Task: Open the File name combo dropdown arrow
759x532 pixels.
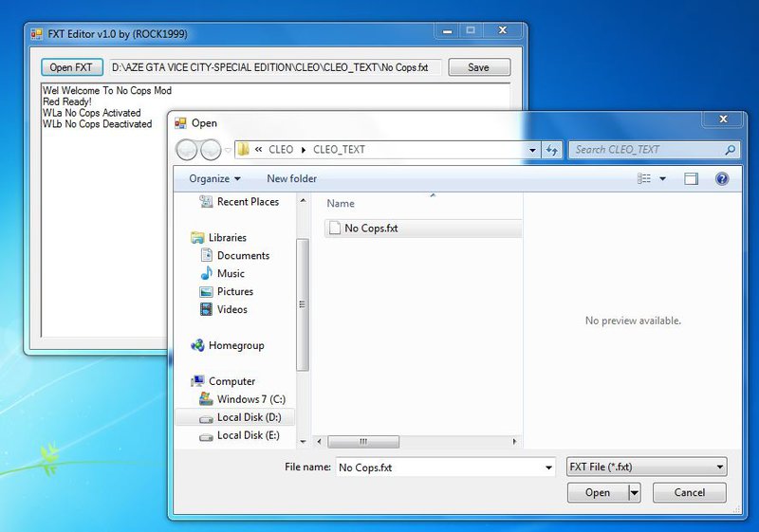Action: coord(548,468)
